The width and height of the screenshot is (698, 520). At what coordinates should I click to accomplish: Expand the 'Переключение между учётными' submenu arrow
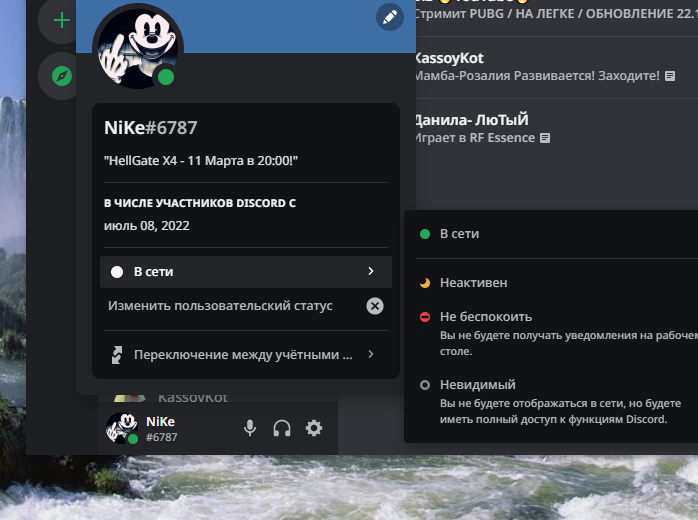(x=371, y=354)
